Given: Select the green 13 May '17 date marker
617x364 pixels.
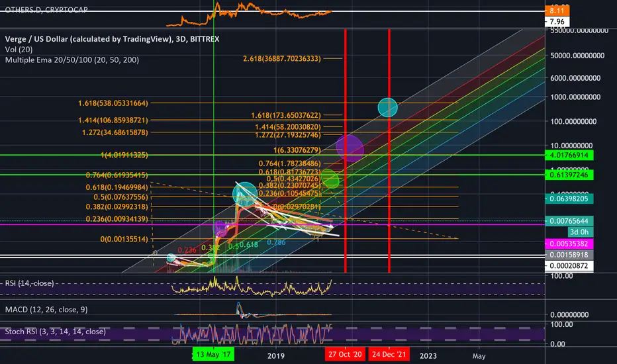Looking at the screenshot, I should coord(213,354).
